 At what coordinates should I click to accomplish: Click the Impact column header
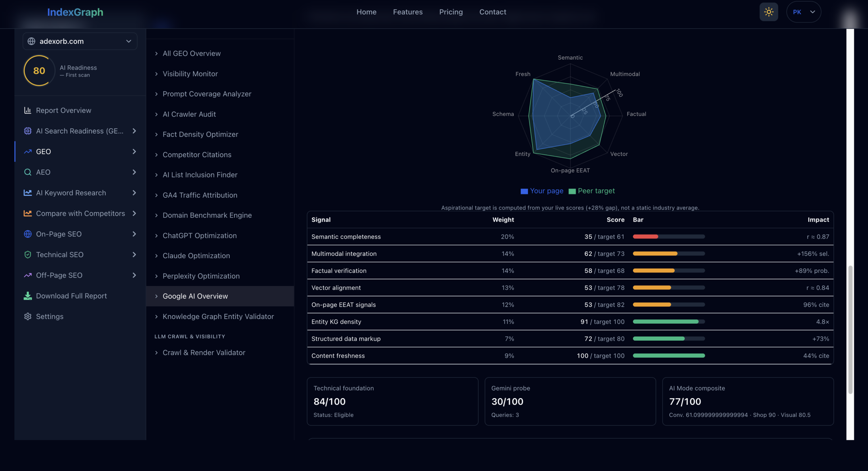818,220
